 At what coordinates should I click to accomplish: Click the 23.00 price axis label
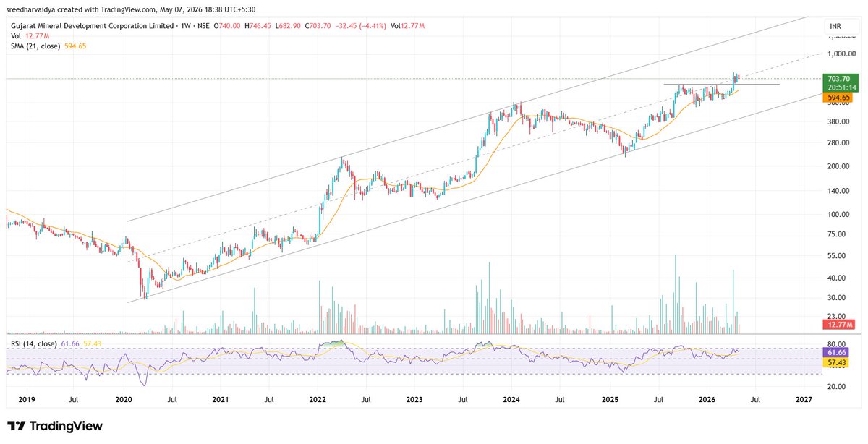click(x=837, y=317)
